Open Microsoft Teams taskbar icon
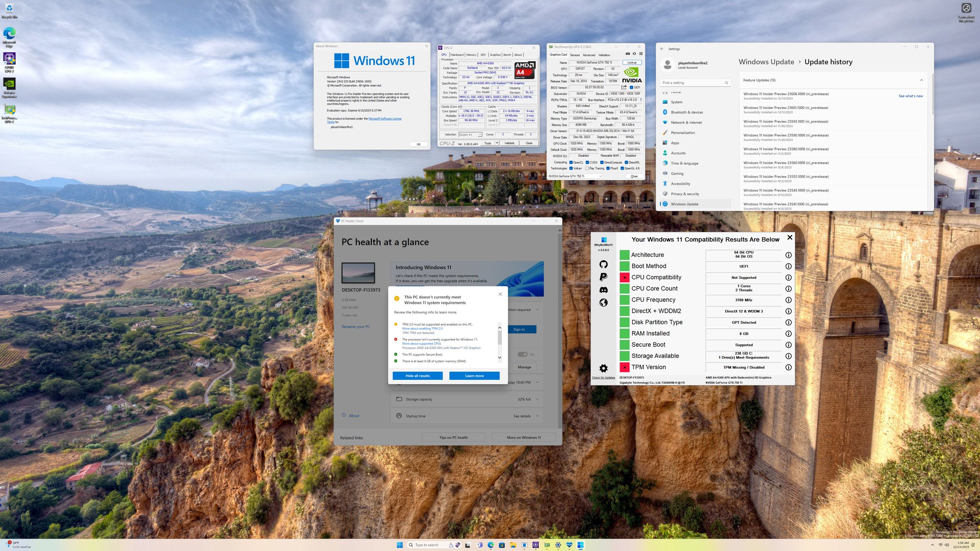980x551 pixels. (x=479, y=545)
